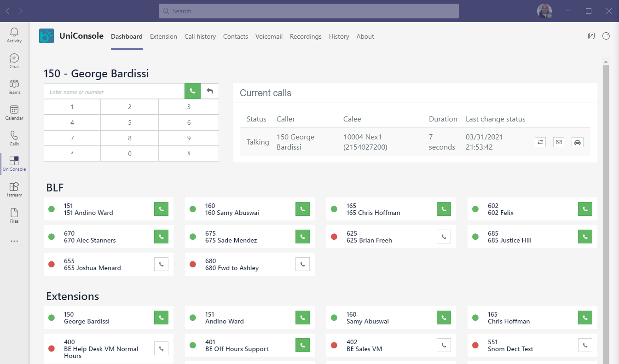Go back with Teams navigation arrow
This screenshot has height=364, width=619.
click(8, 11)
